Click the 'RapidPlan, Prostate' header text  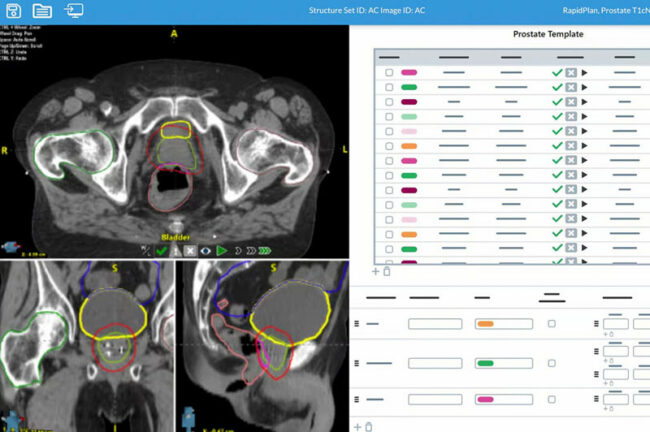606,10
